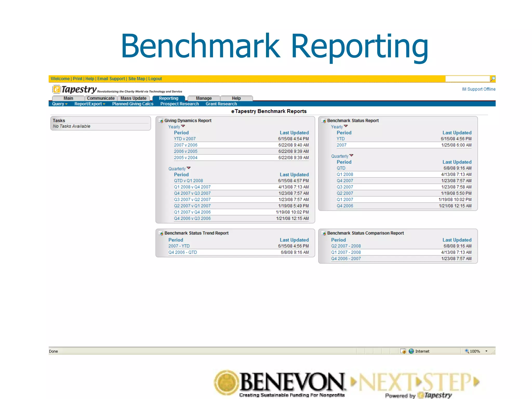Click the Benchmark Status Comparison Report icon

click(x=324, y=233)
